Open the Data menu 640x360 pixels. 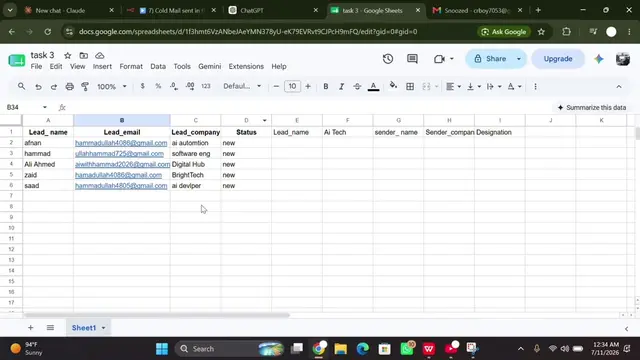point(158,66)
